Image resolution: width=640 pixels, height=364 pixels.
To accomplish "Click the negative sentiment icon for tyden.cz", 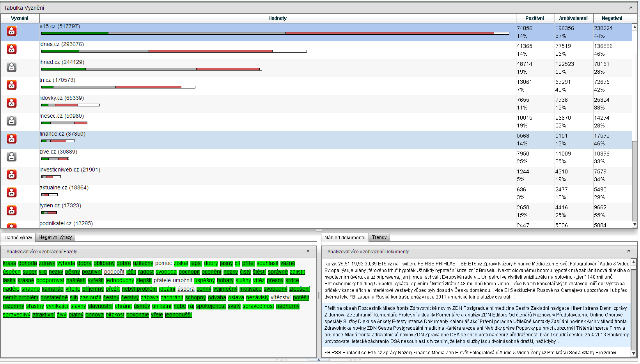I will coord(12,210).
